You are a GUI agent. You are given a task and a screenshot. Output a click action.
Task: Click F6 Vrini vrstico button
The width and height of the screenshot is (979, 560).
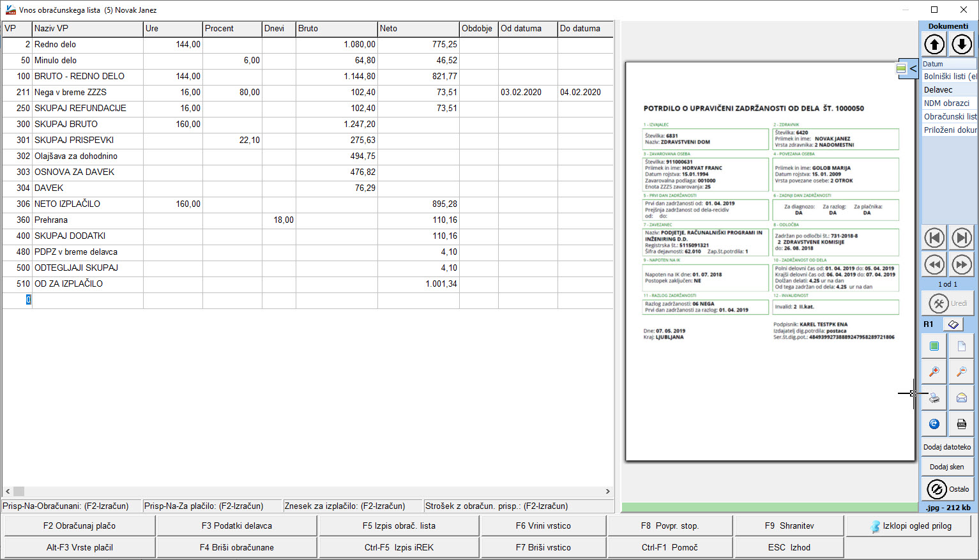[543, 526]
